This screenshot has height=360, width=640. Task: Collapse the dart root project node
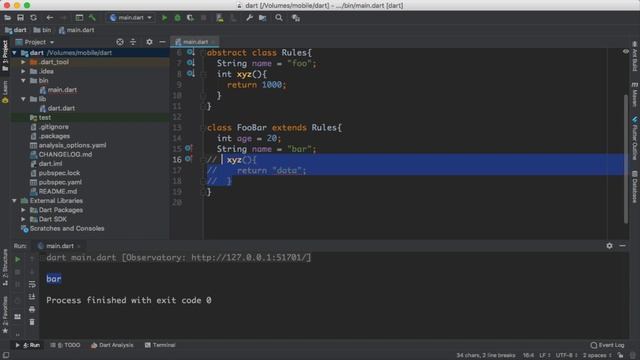(14, 53)
